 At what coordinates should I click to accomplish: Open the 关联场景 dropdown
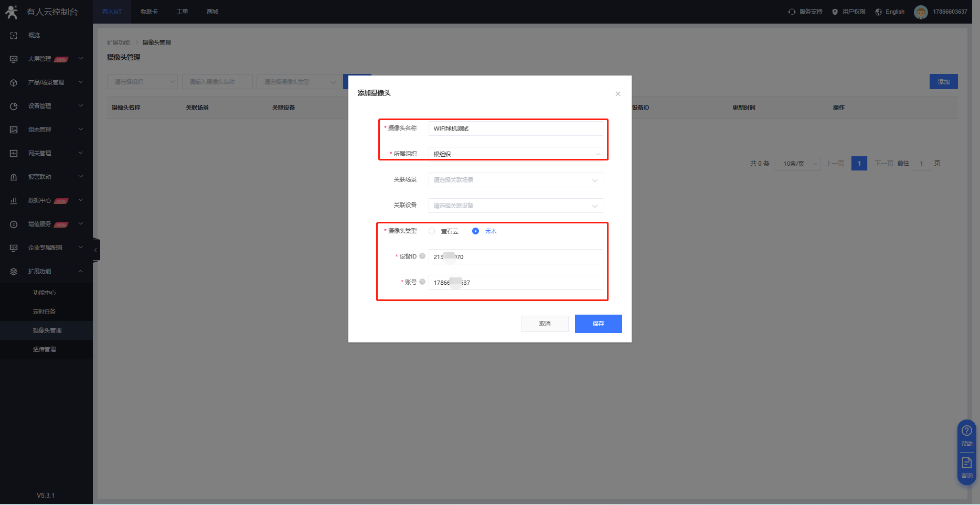point(515,180)
